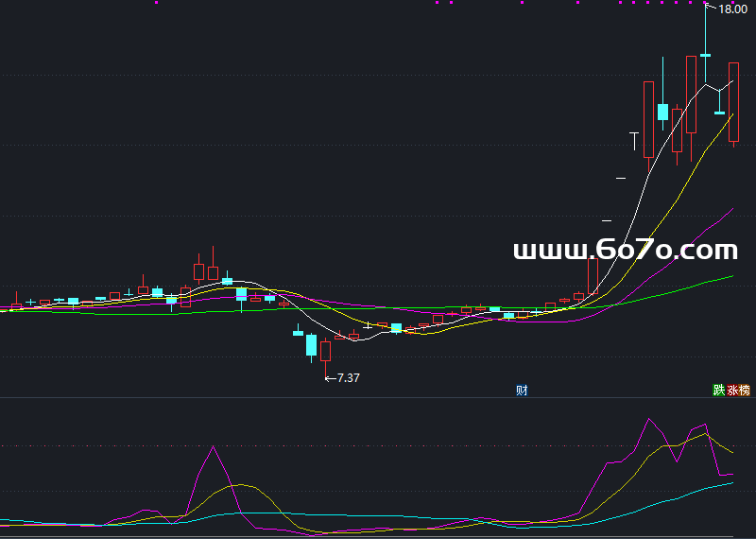
Task: Click the right end of magenta moving average line
Action: coord(732,209)
